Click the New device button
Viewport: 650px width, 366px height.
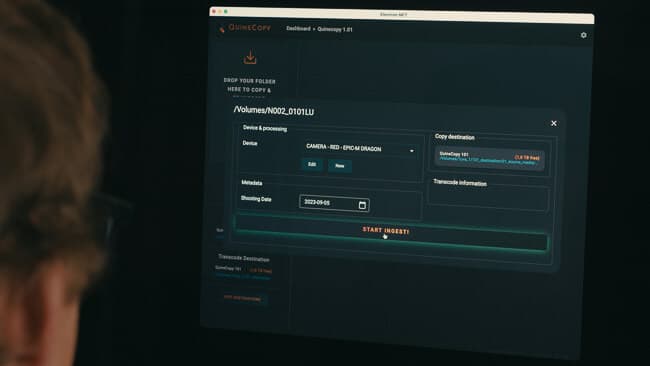(x=340, y=166)
